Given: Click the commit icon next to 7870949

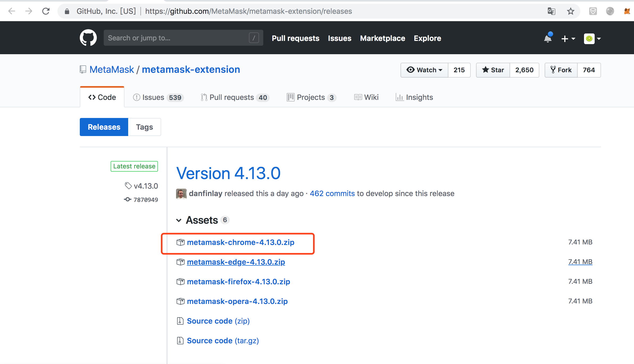Looking at the screenshot, I should [128, 199].
